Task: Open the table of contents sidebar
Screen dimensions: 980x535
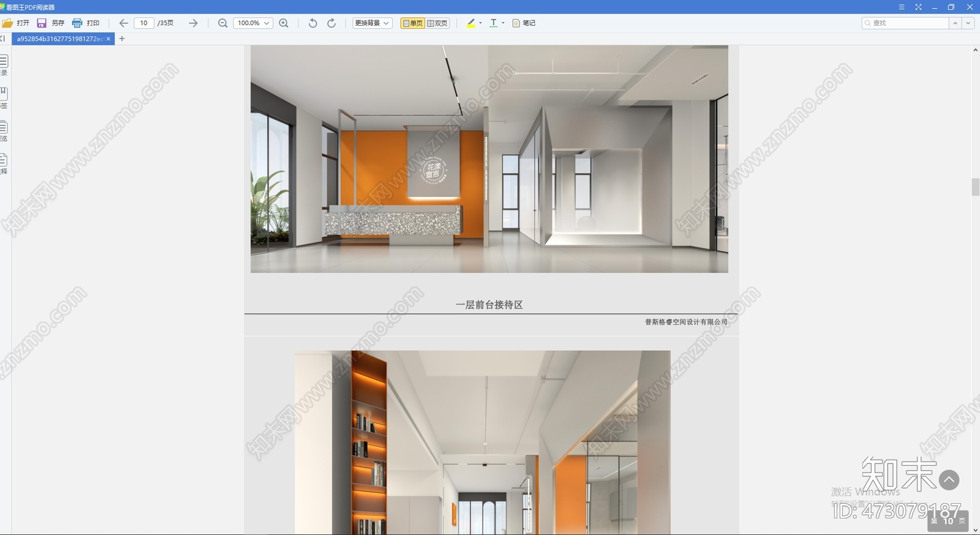Action: click(4, 65)
